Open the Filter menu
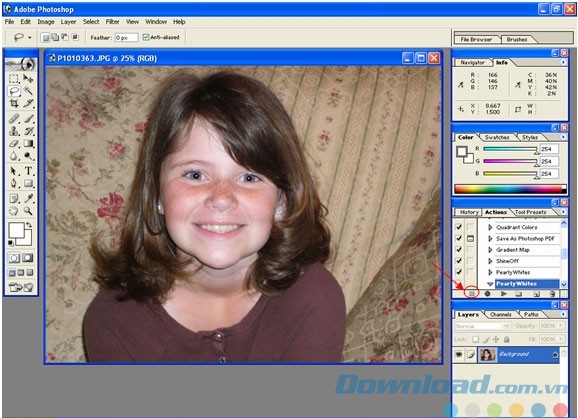This screenshot has height=418, width=578. pyautogui.click(x=112, y=22)
